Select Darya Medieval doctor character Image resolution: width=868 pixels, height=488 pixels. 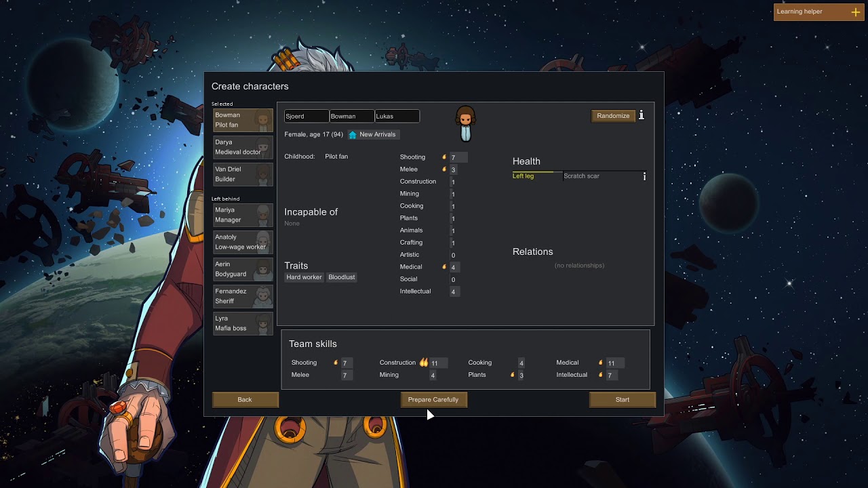(x=243, y=147)
